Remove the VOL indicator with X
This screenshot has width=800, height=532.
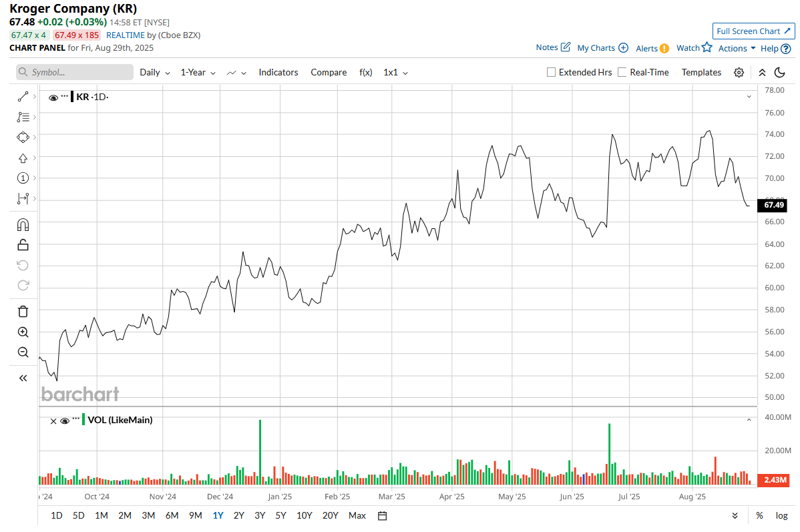53,421
